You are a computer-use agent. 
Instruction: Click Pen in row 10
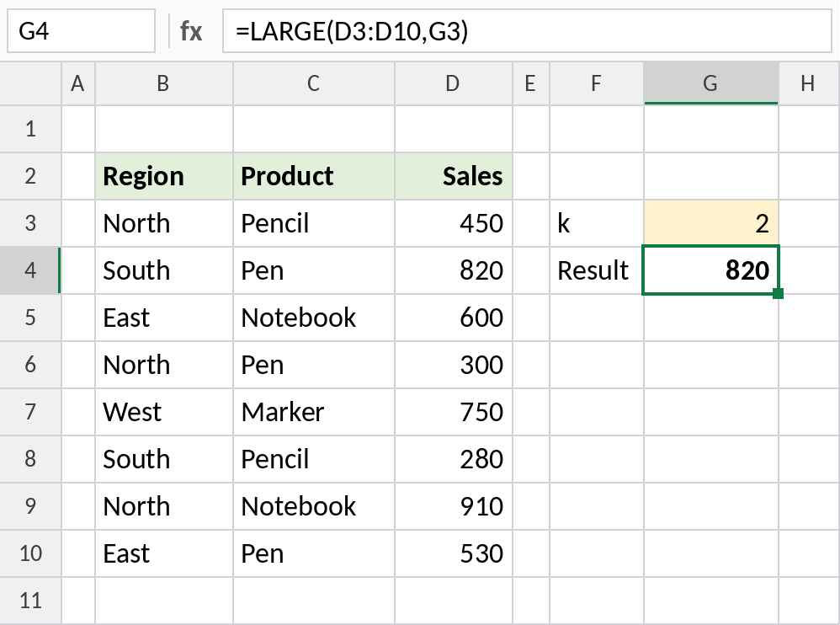pos(314,553)
